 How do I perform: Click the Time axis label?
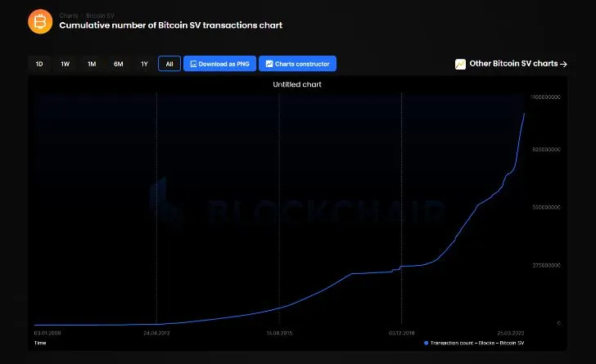pyautogui.click(x=40, y=343)
